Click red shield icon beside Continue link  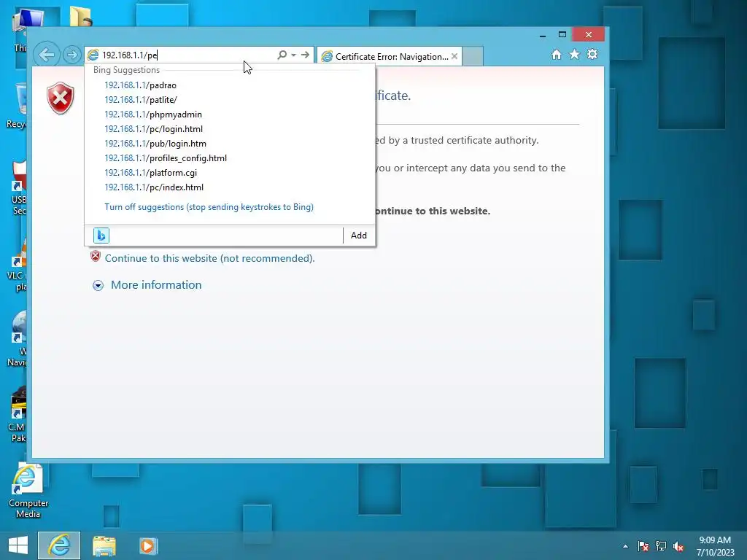click(96, 256)
